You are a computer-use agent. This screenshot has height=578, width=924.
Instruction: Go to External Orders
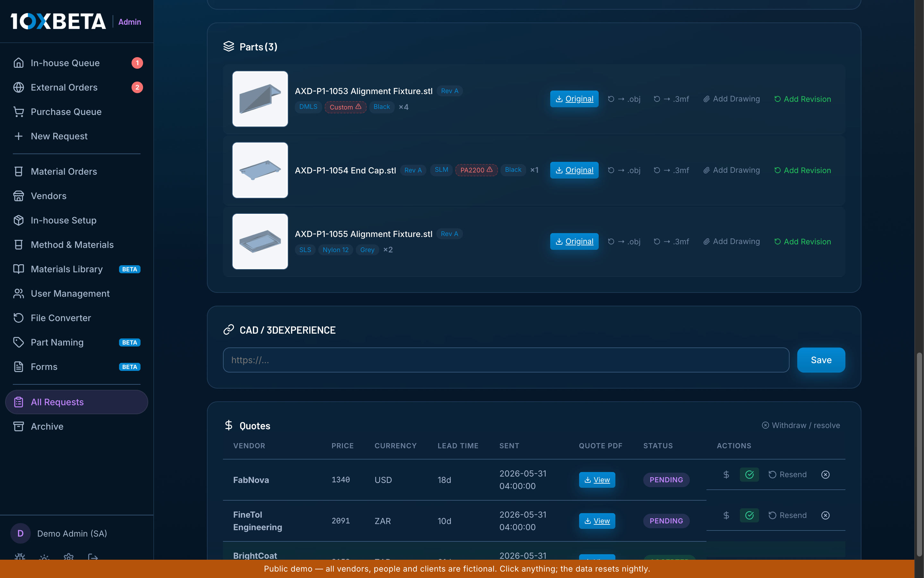coord(76,88)
